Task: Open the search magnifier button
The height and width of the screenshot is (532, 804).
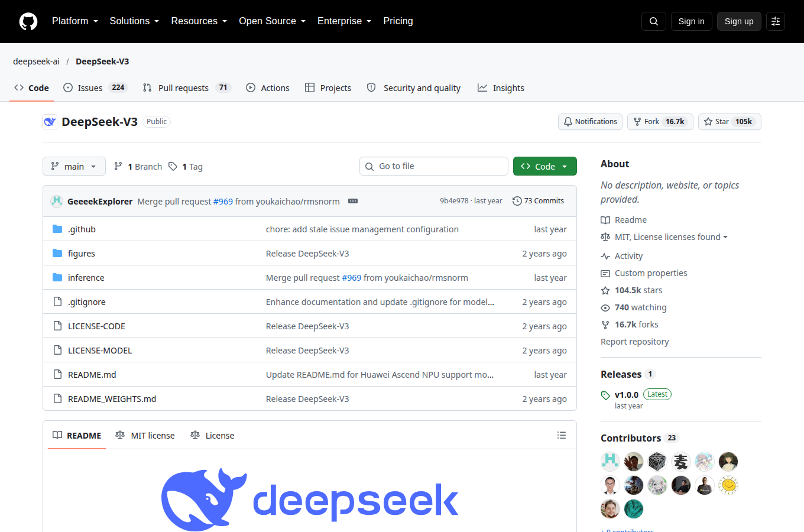Action: pos(654,21)
